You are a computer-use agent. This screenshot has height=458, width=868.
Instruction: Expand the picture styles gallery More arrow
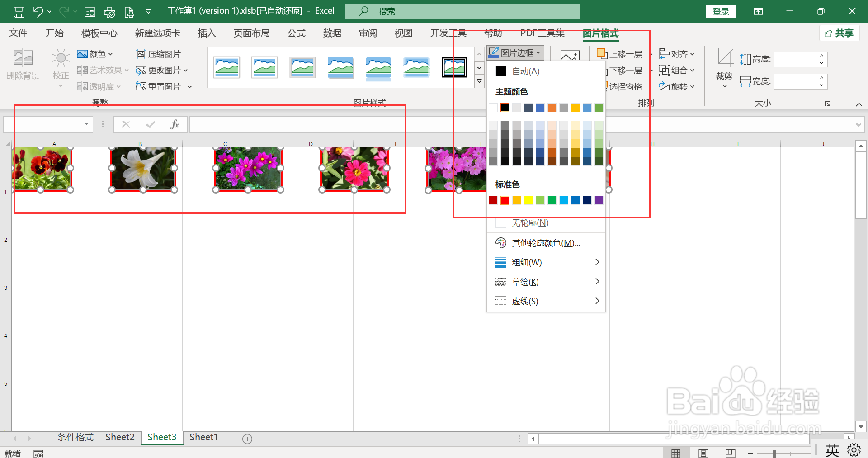(x=480, y=81)
